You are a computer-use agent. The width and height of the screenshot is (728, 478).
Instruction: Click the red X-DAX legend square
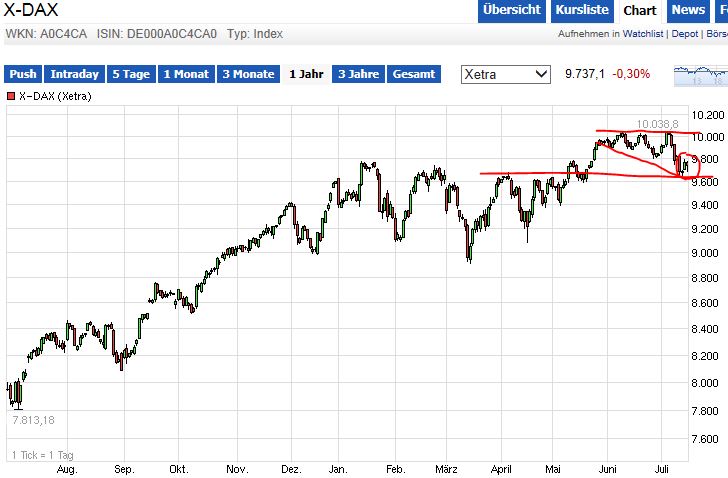pyautogui.click(x=11, y=96)
